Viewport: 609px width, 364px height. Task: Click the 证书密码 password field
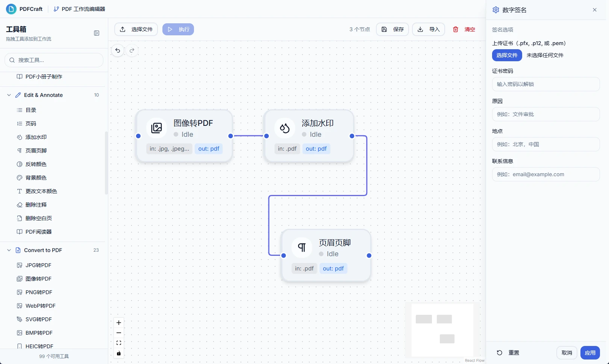545,84
